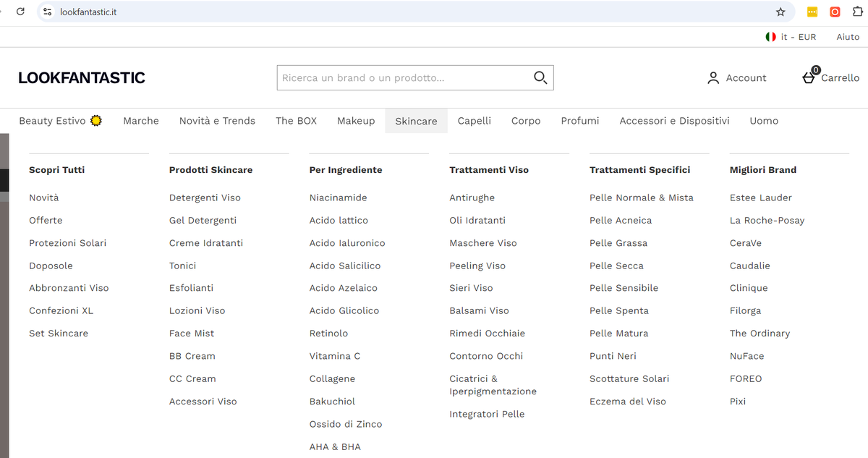Viewport: 868px width, 458px height.
Task: Click the LOOKFANTASTIC logo
Action: [82, 78]
